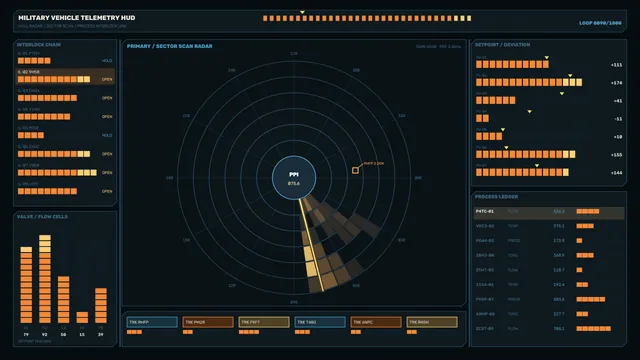Click the yellow triangle marker above the top segment strip
This screenshot has width=640, height=360.
(x=302, y=12)
